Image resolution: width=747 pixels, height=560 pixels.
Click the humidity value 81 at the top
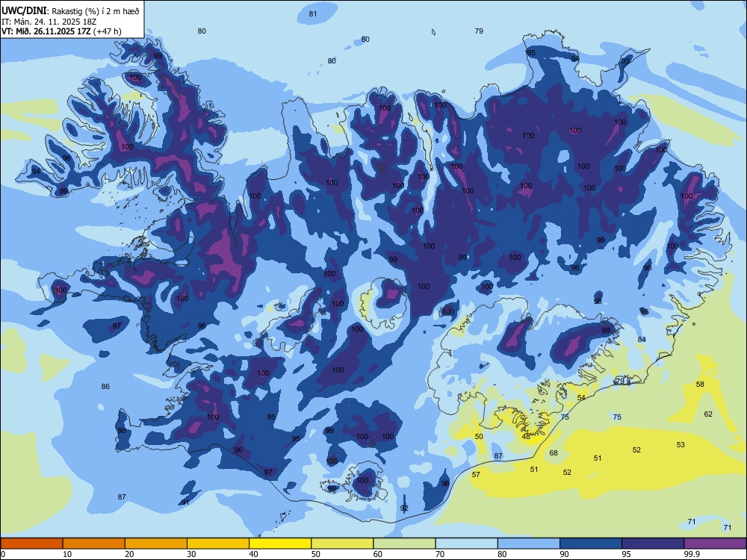click(313, 13)
